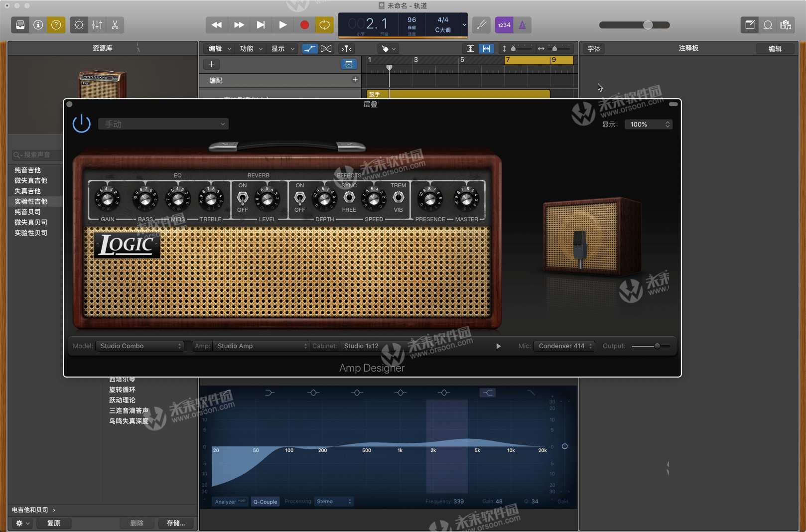Open the 显示 menu
806x532 pixels.
coord(282,49)
